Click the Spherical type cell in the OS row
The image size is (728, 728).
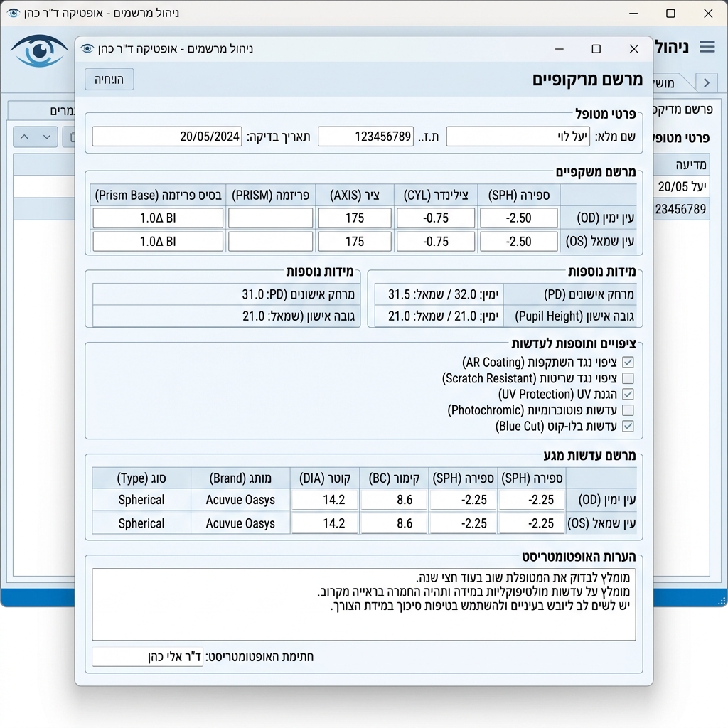click(141, 523)
